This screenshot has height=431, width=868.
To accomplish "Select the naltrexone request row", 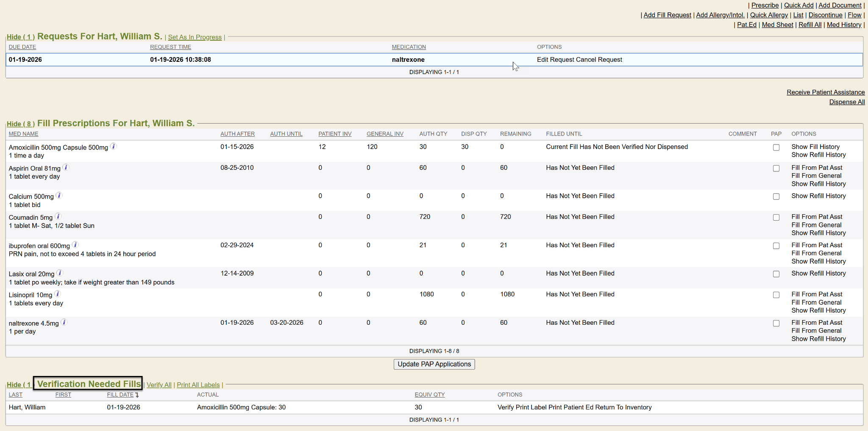I will tap(408, 60).
